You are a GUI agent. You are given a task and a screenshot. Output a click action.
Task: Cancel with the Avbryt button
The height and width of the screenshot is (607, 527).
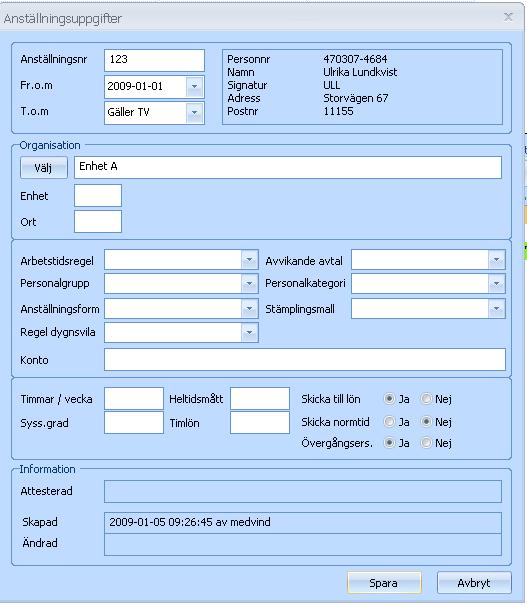coord(474,583)
